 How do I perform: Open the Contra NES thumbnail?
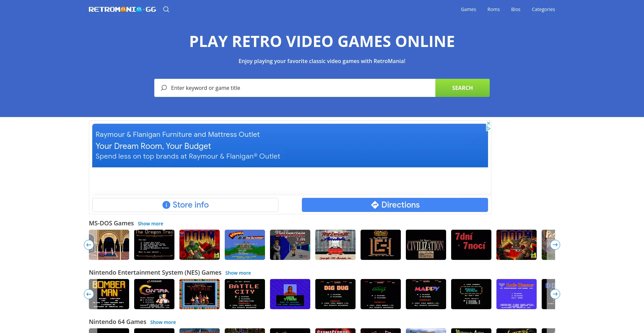[x=154, y=294]
